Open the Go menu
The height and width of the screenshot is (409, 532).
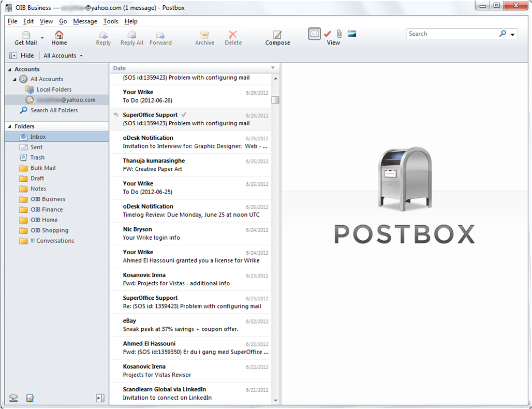click(x=63, y=21)
